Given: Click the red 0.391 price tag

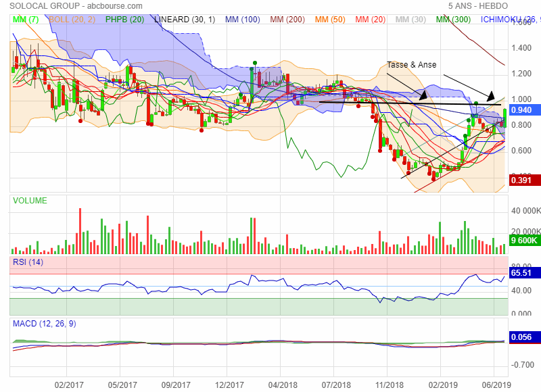Looking at the screenshot, I should click(x=525, y=180).
